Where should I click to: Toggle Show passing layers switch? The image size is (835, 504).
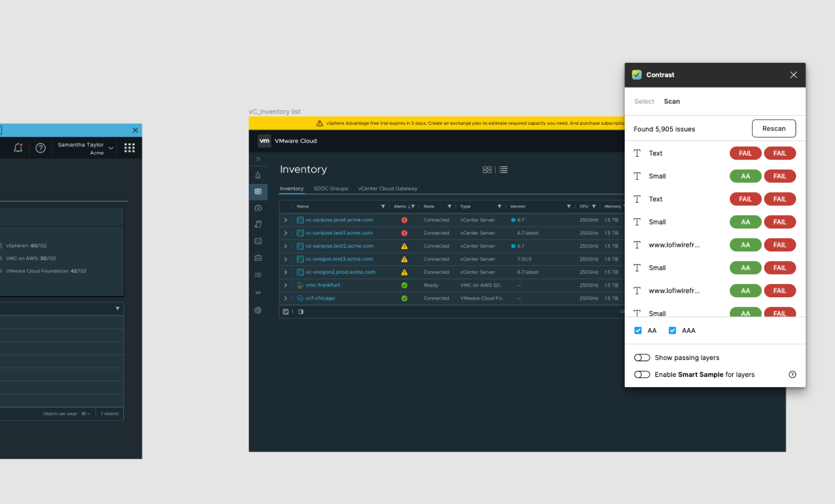click(642, 358)
